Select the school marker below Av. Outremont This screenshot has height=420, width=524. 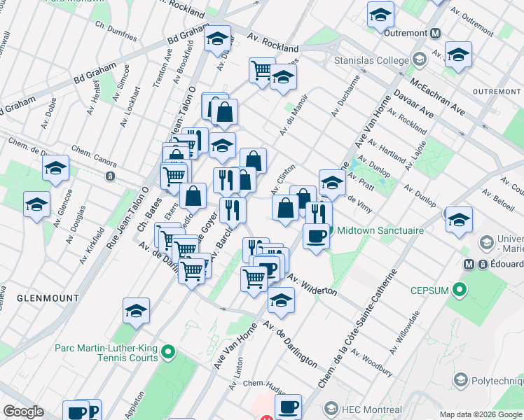458,57
